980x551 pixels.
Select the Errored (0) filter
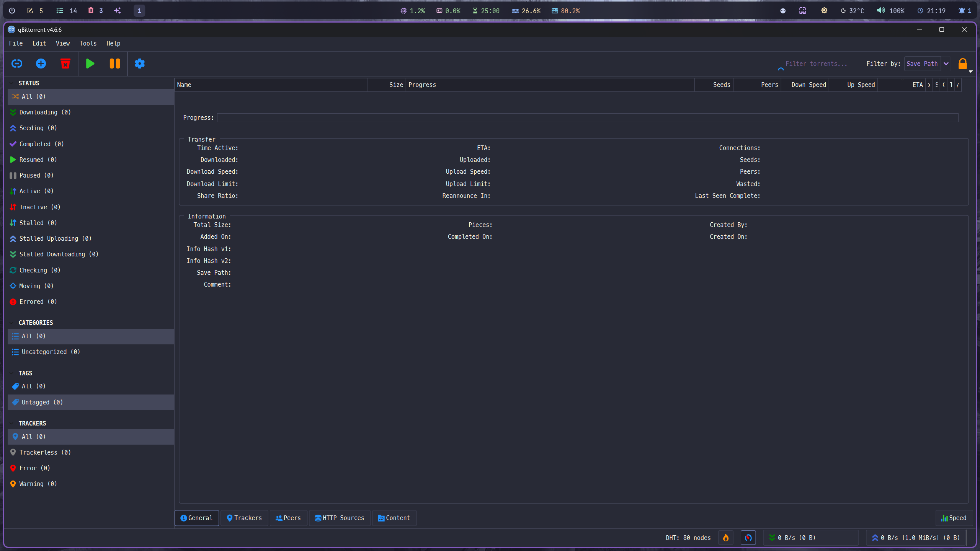point(91,302)
